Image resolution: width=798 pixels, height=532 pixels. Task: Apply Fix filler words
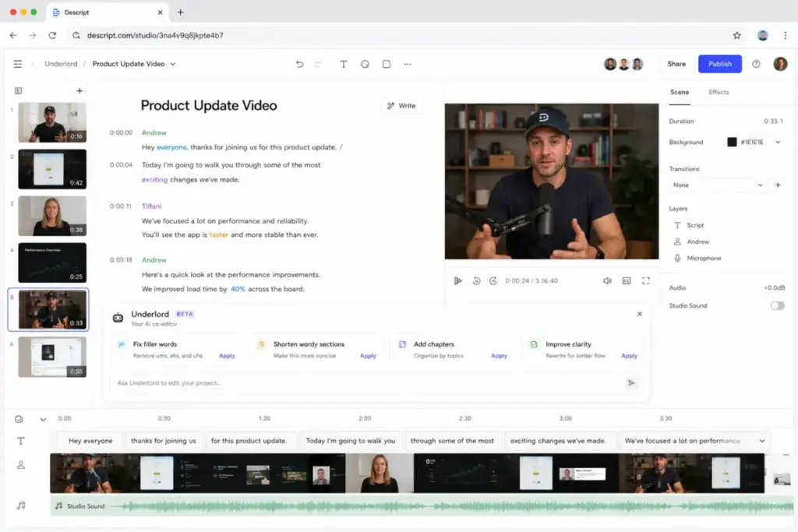[227, 356]
